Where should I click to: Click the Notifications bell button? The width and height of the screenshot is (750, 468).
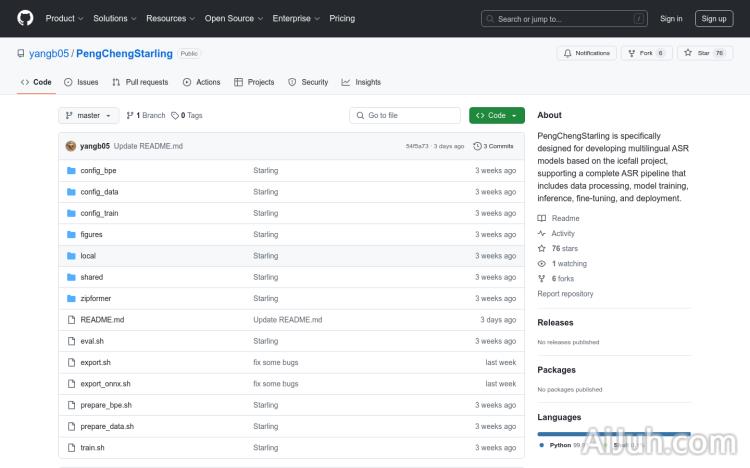586,53
